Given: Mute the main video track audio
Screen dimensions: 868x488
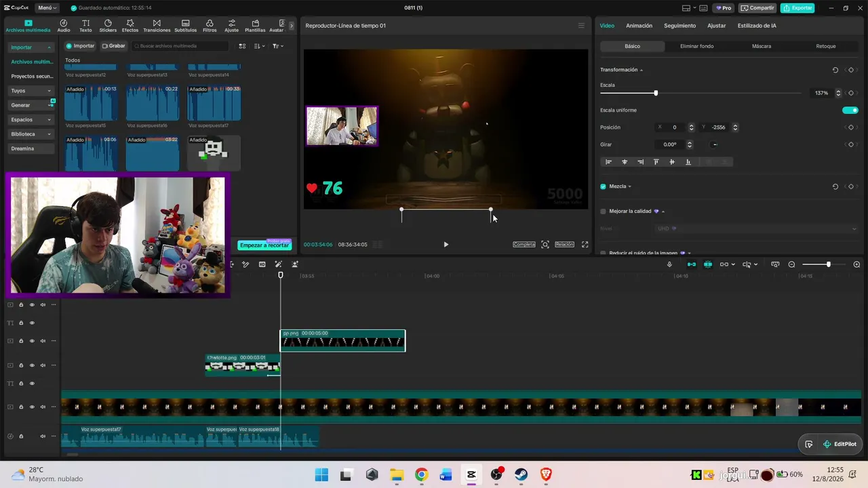Looking at the screenshot, I should click(x=43, y=407).
